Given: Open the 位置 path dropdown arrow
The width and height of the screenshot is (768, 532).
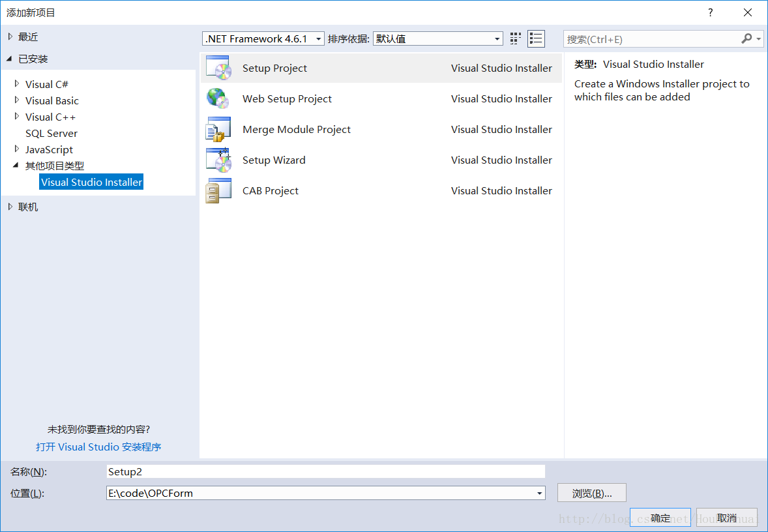Looking at the screenshot, I should click(539, 494).
